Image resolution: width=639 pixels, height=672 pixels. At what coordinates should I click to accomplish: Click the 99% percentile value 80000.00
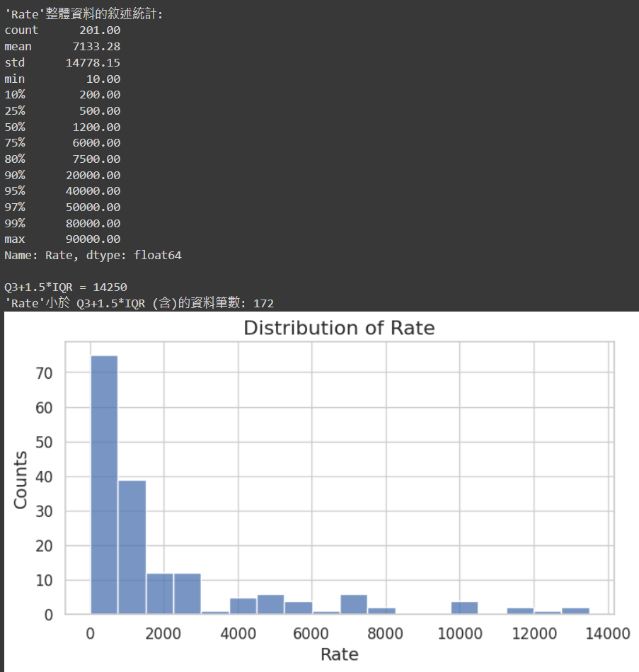click(93, 223)
